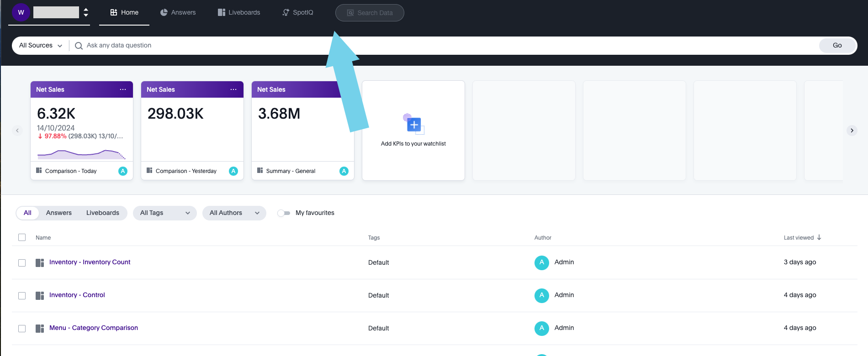Select the Answers filter tab in list

click(x=59, y=213)
